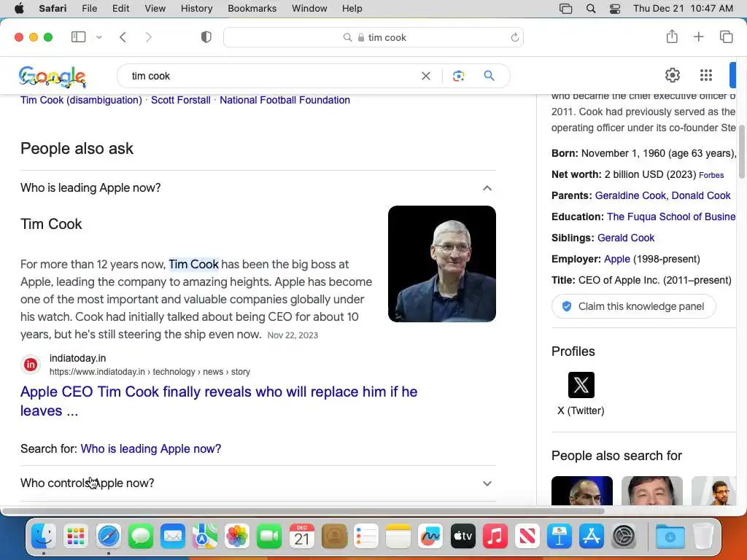Open the Geraldine Cook, Donald Cook link
Screen dimensions: 747x560
[662, 195]
